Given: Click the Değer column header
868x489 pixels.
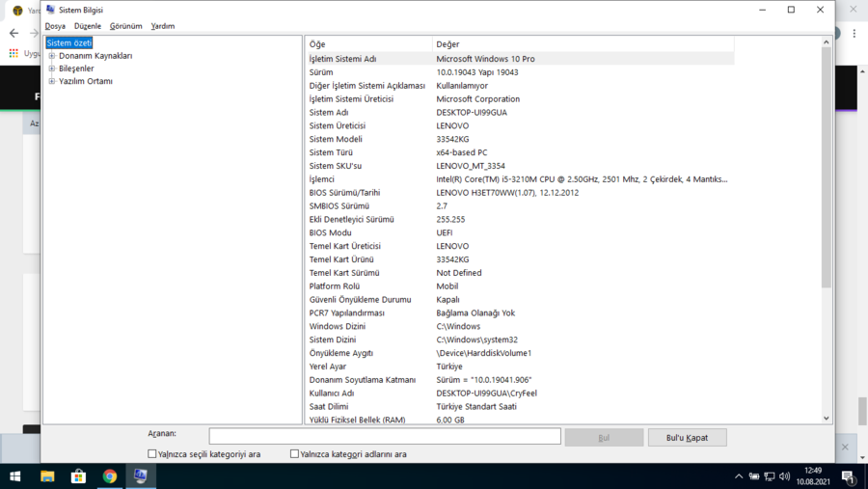Looking at the screenshot, I should coord(583,43).
